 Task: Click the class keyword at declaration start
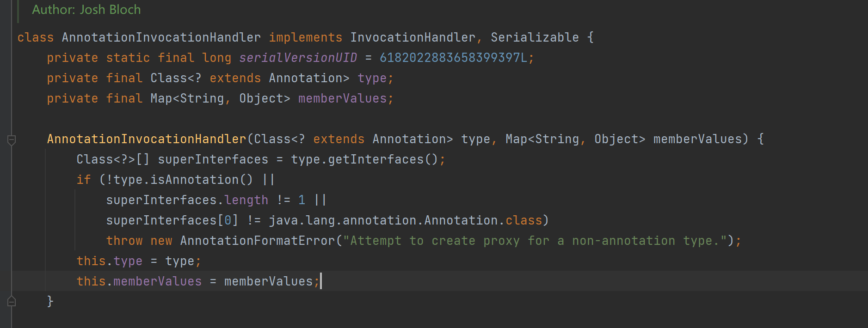pyautogui.click(x=36, y=37)
